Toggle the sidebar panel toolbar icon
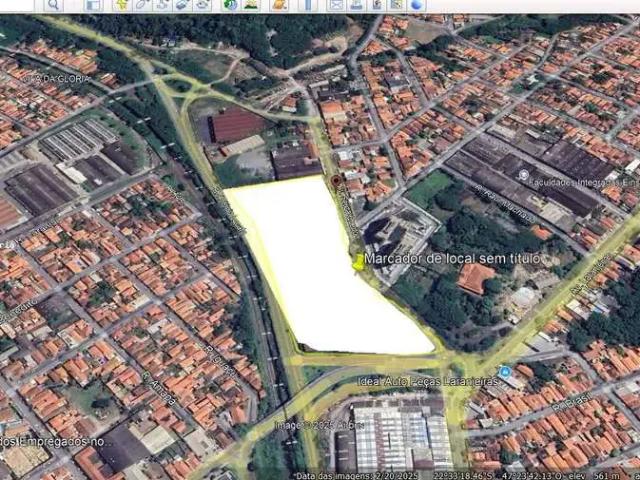This screenshot has height=480, width=640. coord(93,5)
